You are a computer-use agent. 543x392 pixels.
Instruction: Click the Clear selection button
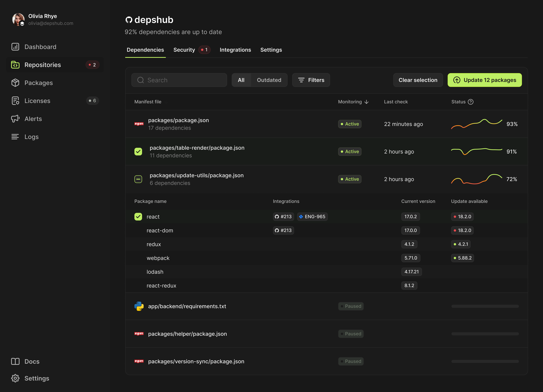tap(418, 80)
